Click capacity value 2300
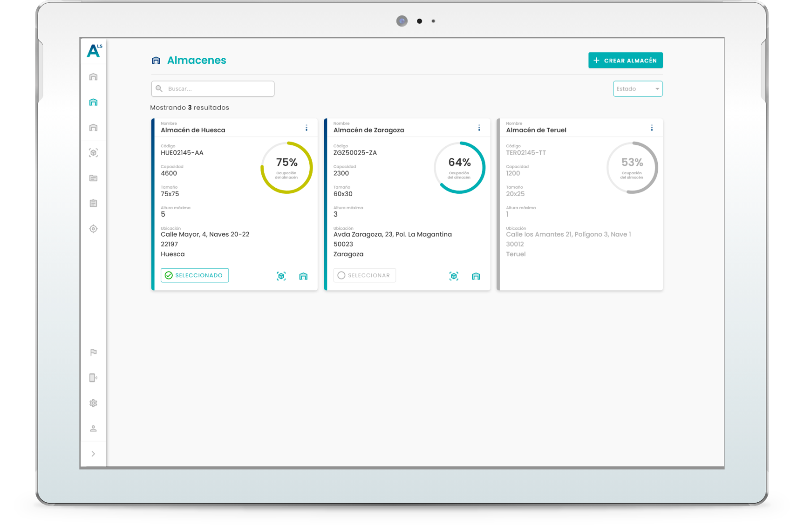 pos(341,173)
